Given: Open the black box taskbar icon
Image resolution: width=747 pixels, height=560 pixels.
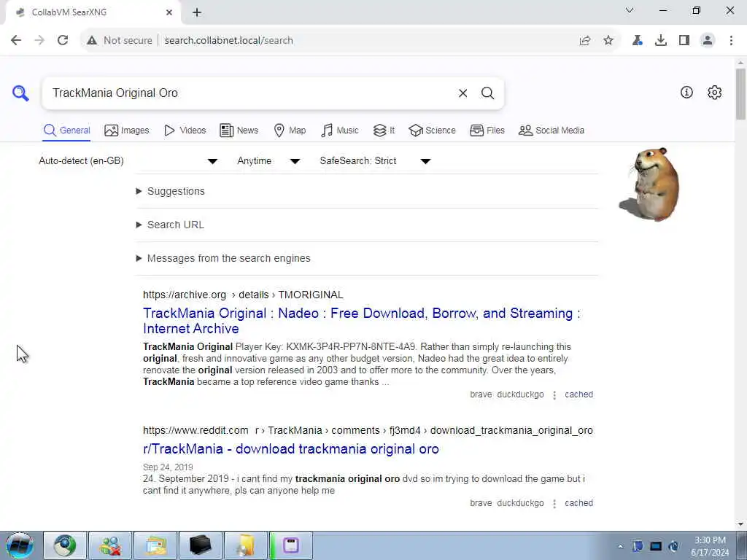Looking at the screenshot, I should tap(201, 545).
